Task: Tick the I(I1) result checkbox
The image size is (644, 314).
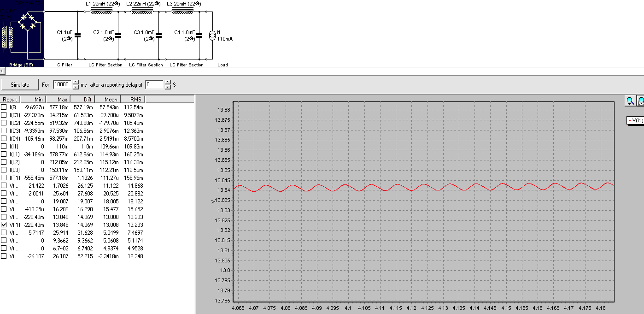Action: tap(4, 146)
